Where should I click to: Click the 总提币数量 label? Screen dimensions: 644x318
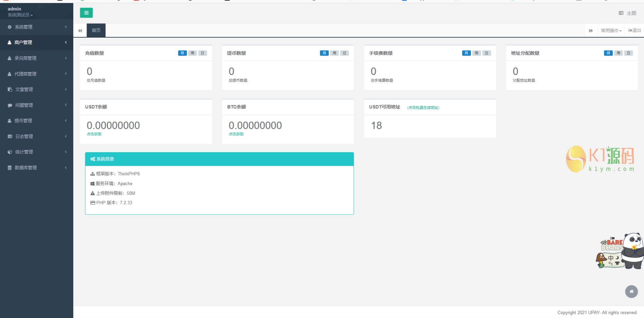coord(238,81)
